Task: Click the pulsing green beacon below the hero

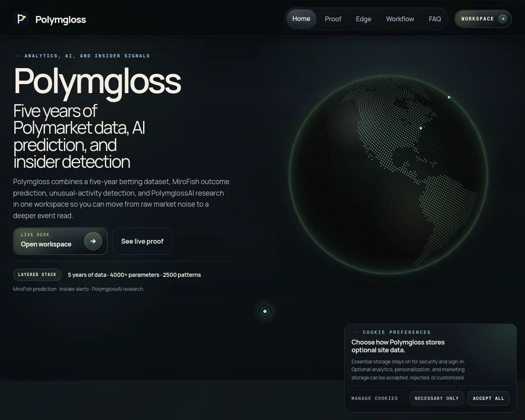Action: point(265,311)
